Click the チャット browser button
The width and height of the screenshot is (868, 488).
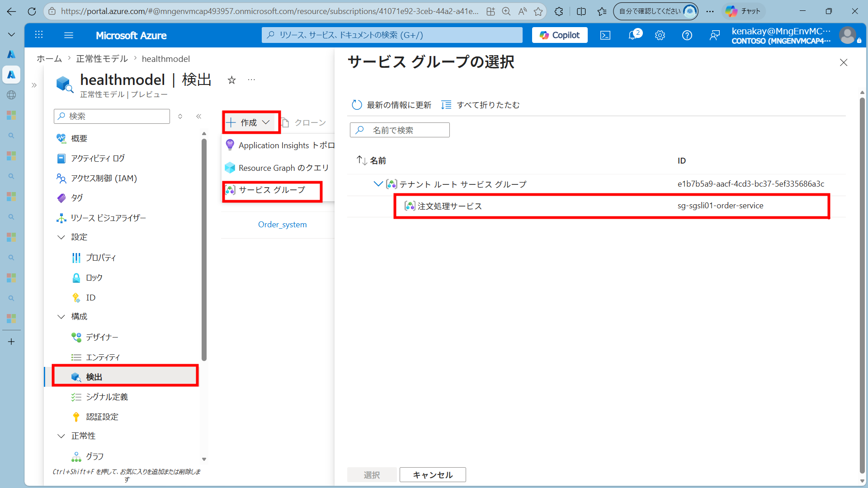coord(744,11)
